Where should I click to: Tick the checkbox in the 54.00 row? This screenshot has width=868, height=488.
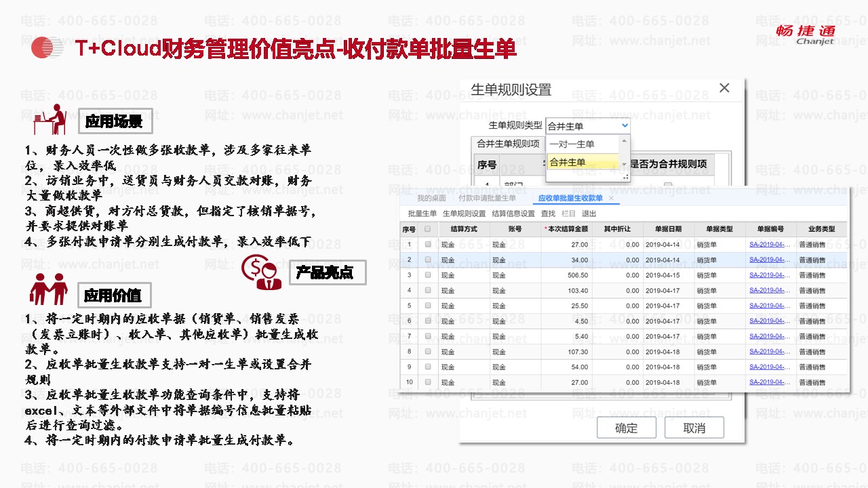427,367
